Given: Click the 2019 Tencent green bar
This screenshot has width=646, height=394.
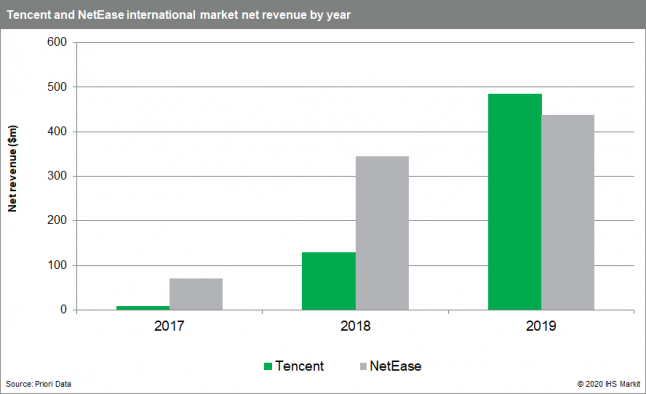Looking at the screenshot, I should click(x=515, y=202).
